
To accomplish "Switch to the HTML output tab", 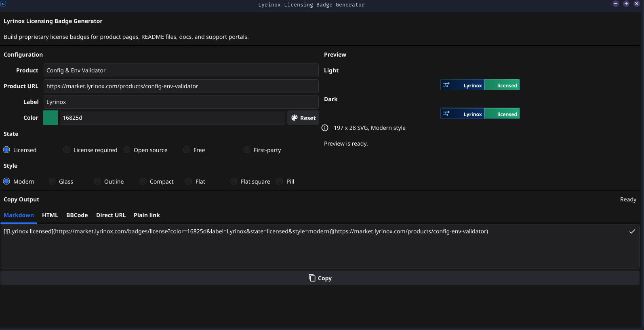I will coord(50,215).
